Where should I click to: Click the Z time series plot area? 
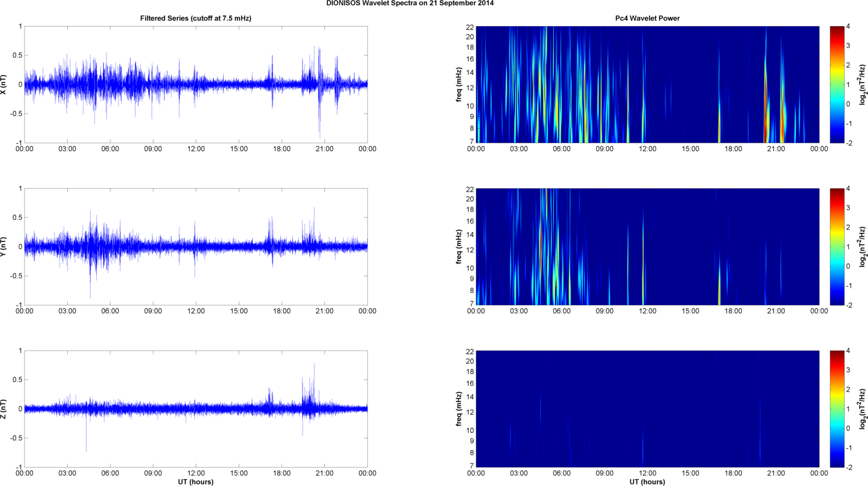pyautogui.click(x=196, y=409)
